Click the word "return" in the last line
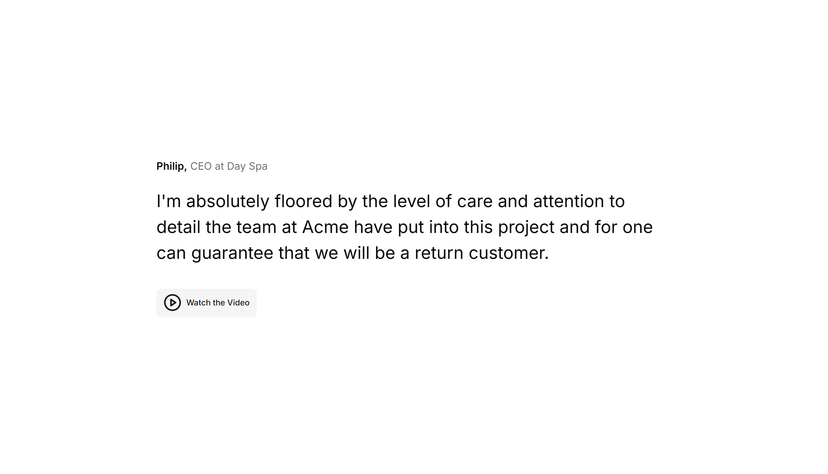 click(x=439, y=253)
